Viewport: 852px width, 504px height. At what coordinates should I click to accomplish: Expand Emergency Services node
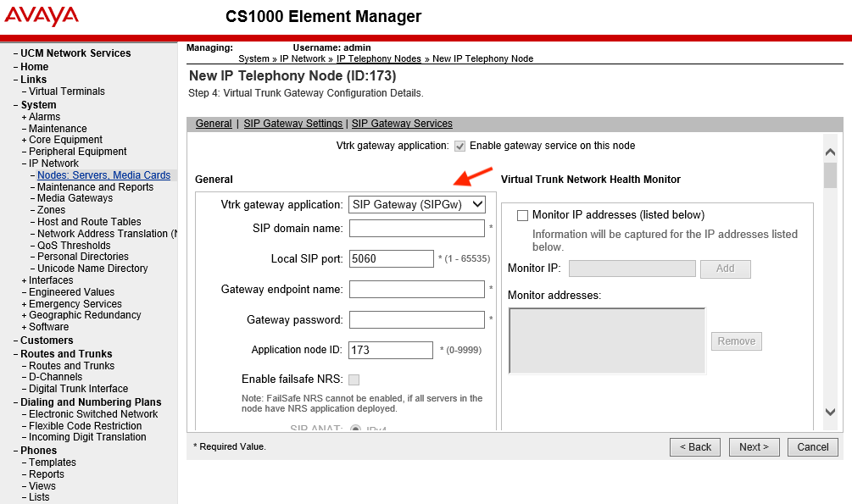[x=24, y=304]
